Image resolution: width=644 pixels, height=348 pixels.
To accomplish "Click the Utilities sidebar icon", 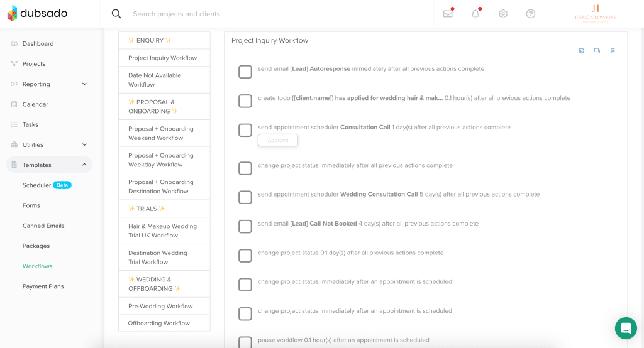I will [x=14, y=144].
